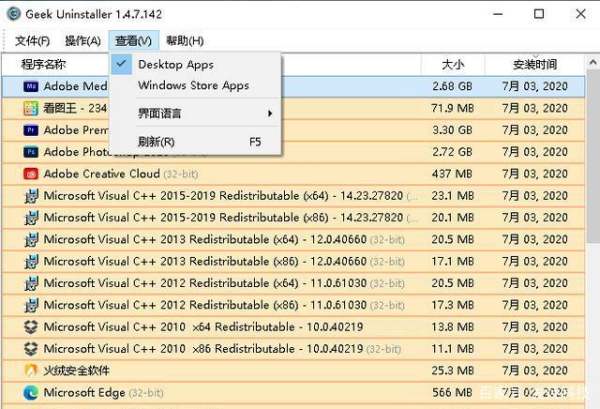Click the 437 MB size cell

click(x=452, y=174)
